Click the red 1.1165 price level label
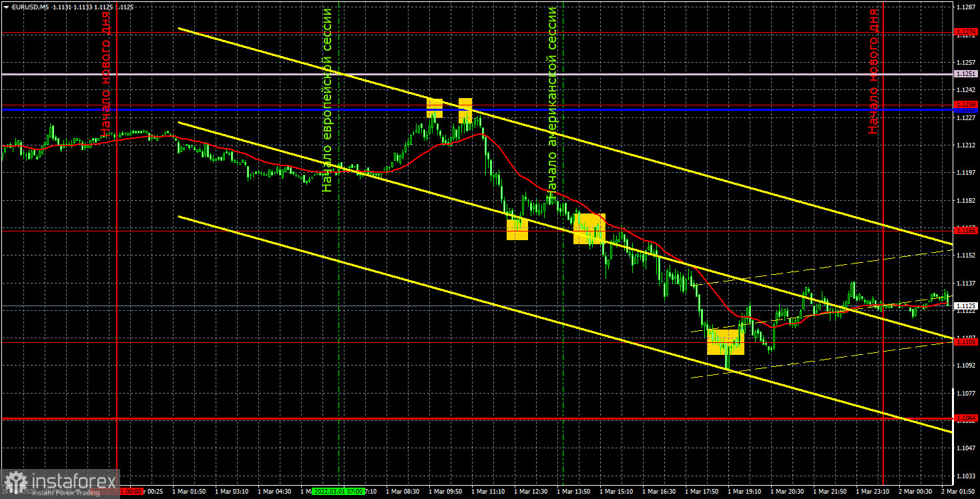This screenshot has height=499, width=980. (x=966, y=230)
